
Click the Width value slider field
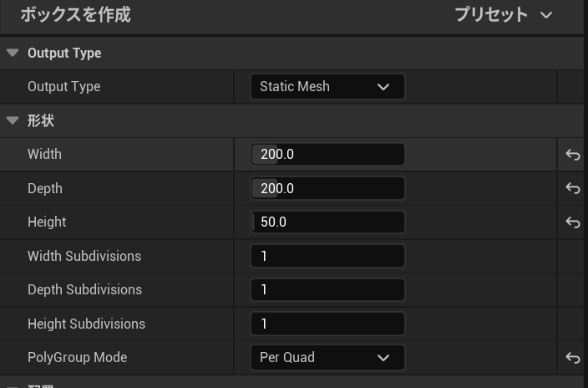click(x=327, y=155)
